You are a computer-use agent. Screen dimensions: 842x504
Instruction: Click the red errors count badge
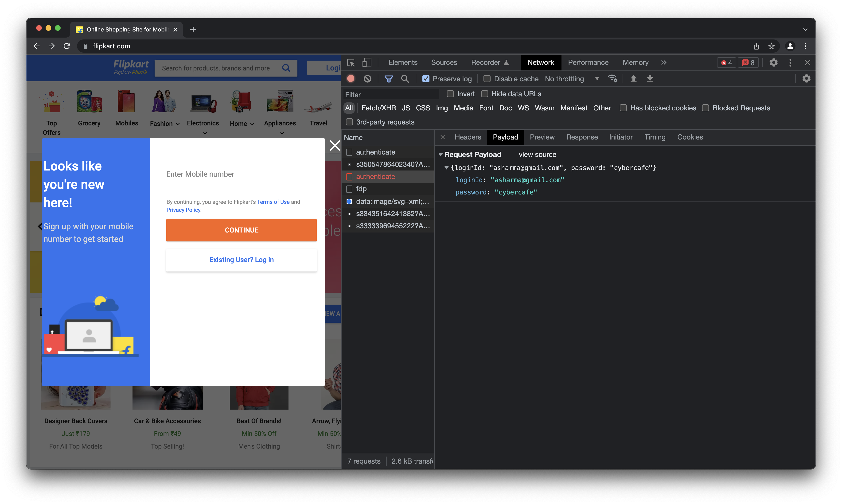tap(726, 62)
